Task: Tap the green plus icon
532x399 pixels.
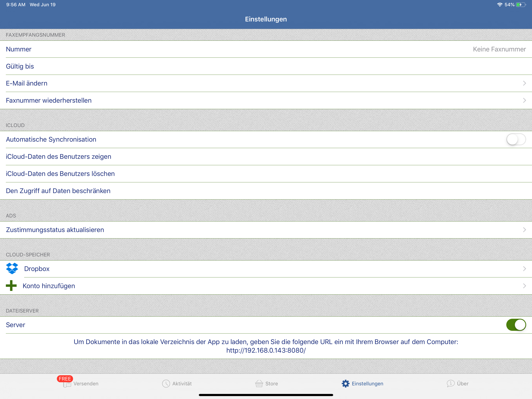Action: coord(11,286)
